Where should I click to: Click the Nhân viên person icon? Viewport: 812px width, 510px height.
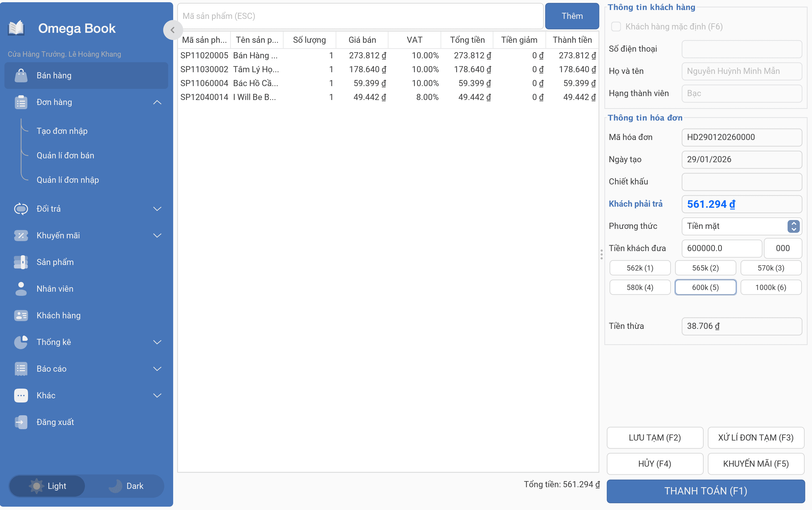tap(21, 289)
